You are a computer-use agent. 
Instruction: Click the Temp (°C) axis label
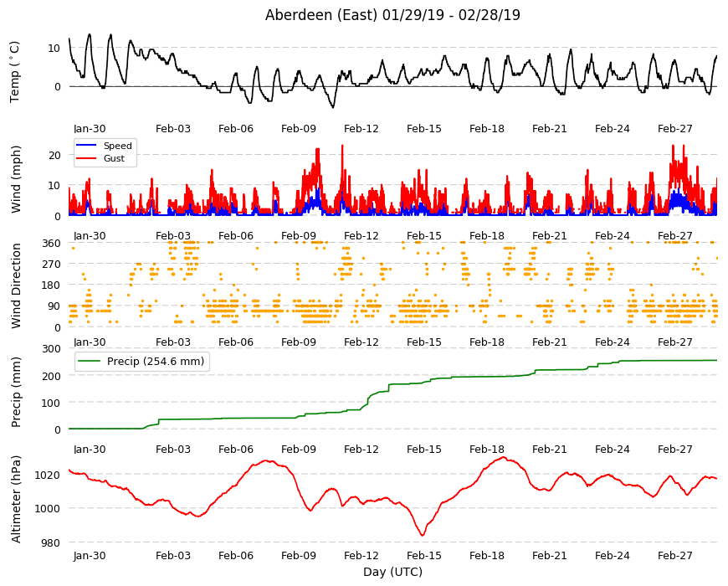click(x=14, y=72)
